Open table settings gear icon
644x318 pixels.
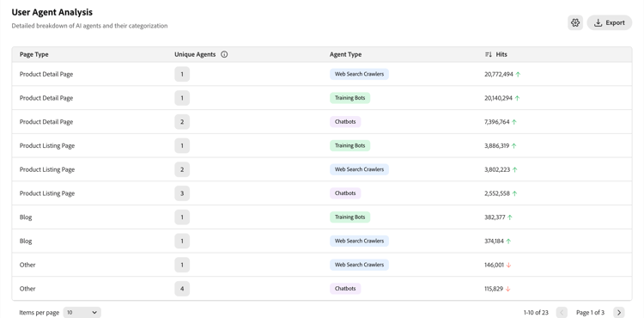pyautogui.click(x=575, y=22)
